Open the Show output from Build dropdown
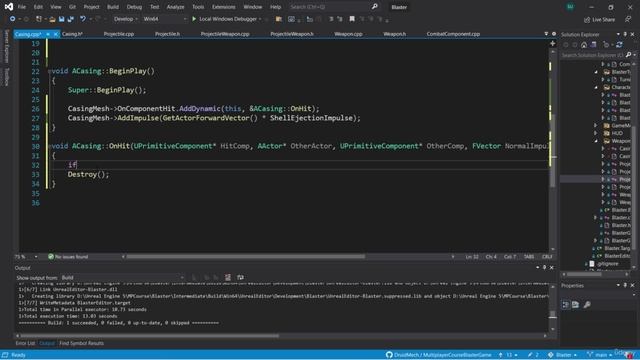 coord(122,278)
